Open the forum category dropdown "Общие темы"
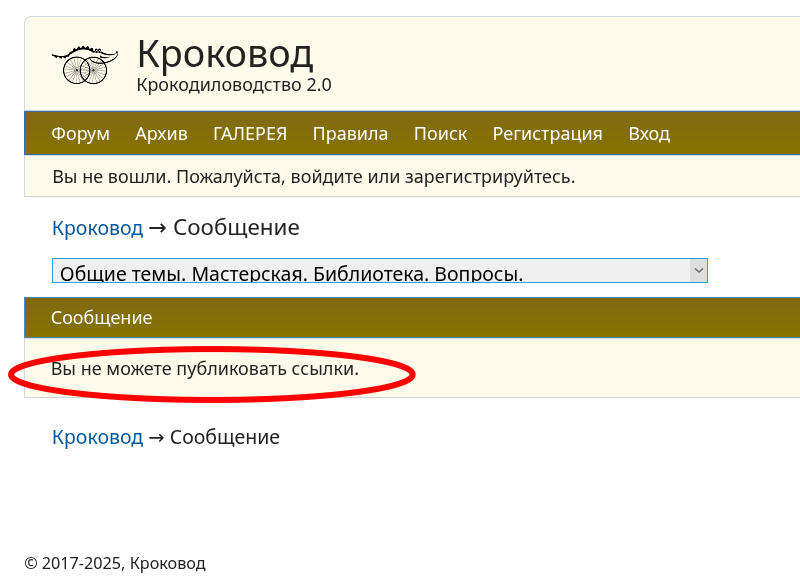Image resolution: width=800 pixels, height=588 pixels. point(370,271)
